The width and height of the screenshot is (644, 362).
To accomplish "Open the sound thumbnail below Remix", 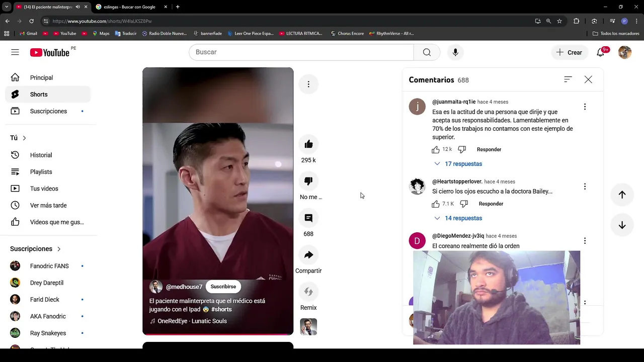I will (x=308, y=327).
